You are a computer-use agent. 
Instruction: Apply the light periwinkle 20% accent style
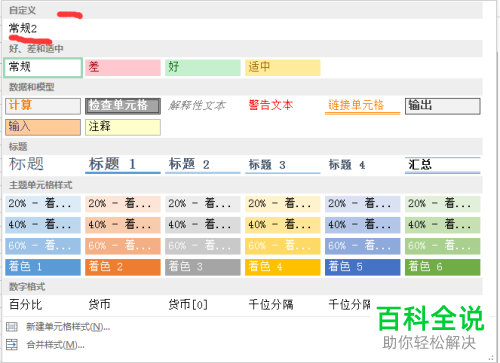point(363,204)
